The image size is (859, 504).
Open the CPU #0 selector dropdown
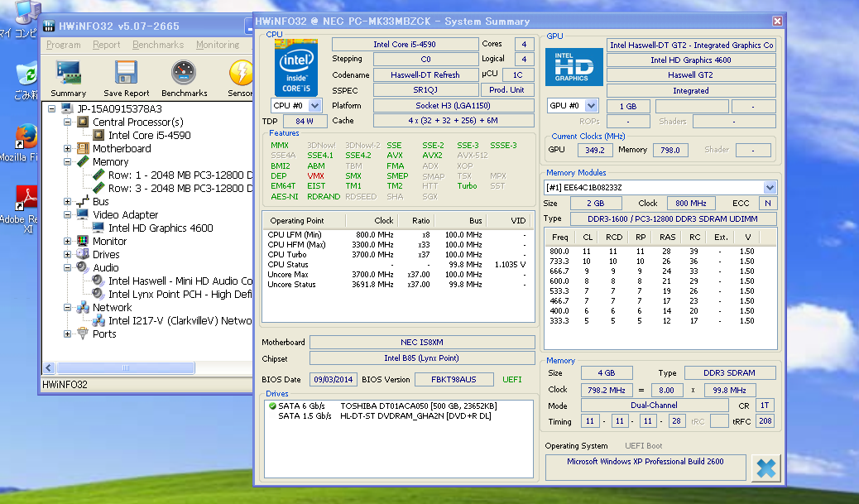(315, 106)
